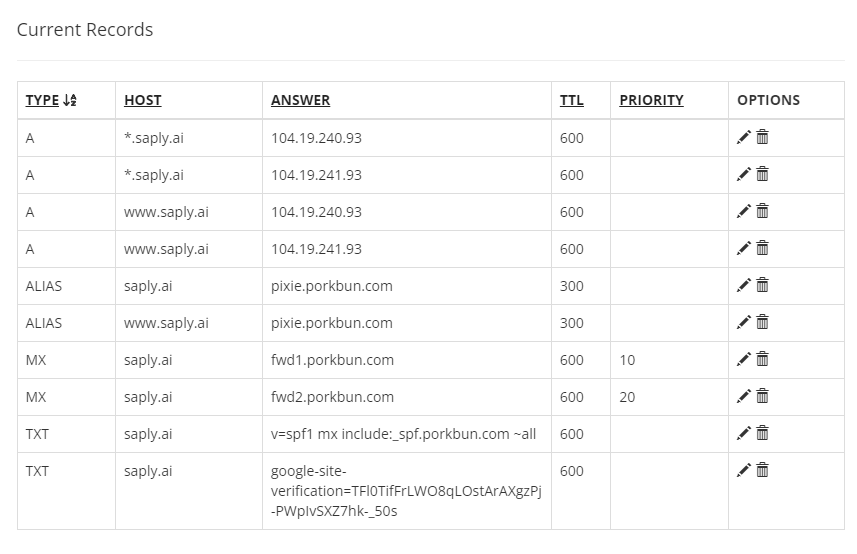Edit the fwd1.porkbun.com MX record
Image resolution: width=857 pixels, height=554 pixels.
tap(743, 360)
